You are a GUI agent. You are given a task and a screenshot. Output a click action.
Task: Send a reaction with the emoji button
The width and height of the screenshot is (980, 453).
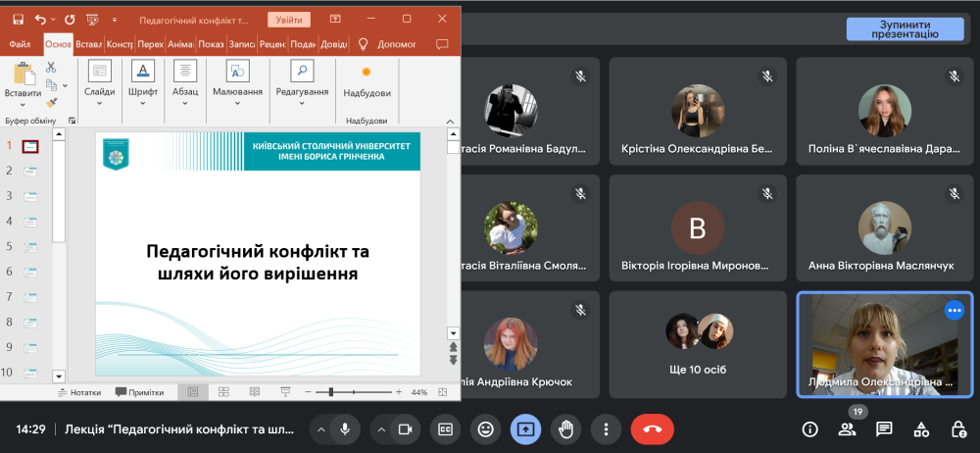[x=486, y=429]
